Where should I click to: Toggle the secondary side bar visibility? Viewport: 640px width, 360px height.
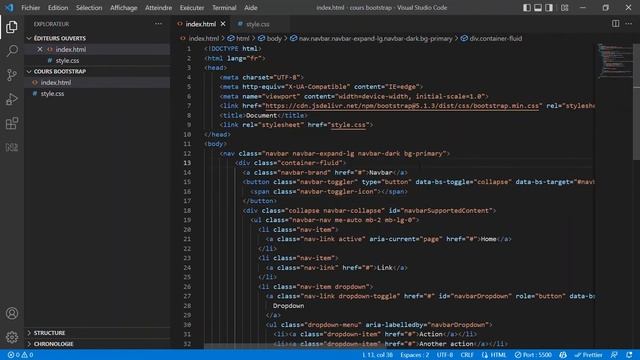click(x=549, y=7)
